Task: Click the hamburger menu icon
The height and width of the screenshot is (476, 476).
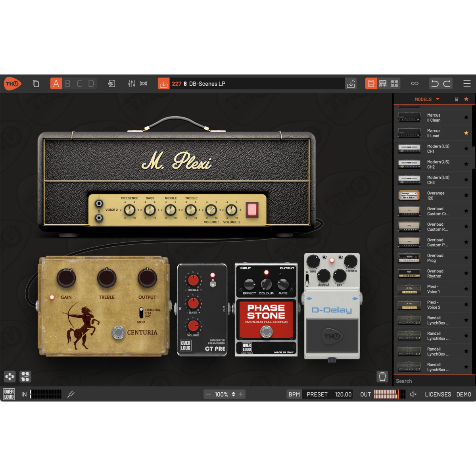Action: [467, 84]
